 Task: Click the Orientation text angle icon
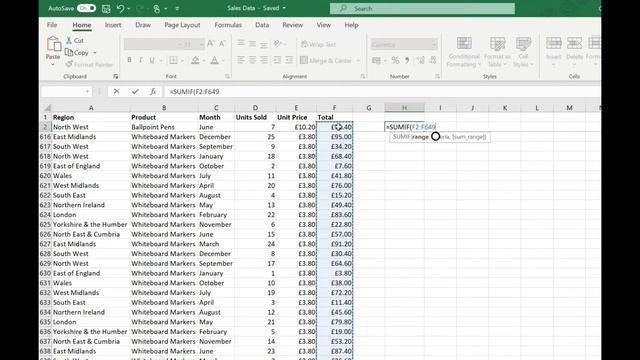click(x=278, y=44)
